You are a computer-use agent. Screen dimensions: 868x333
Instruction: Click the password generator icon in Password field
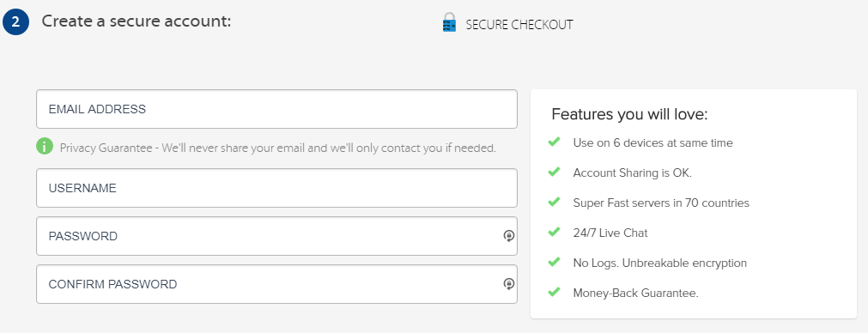point(509,236)
